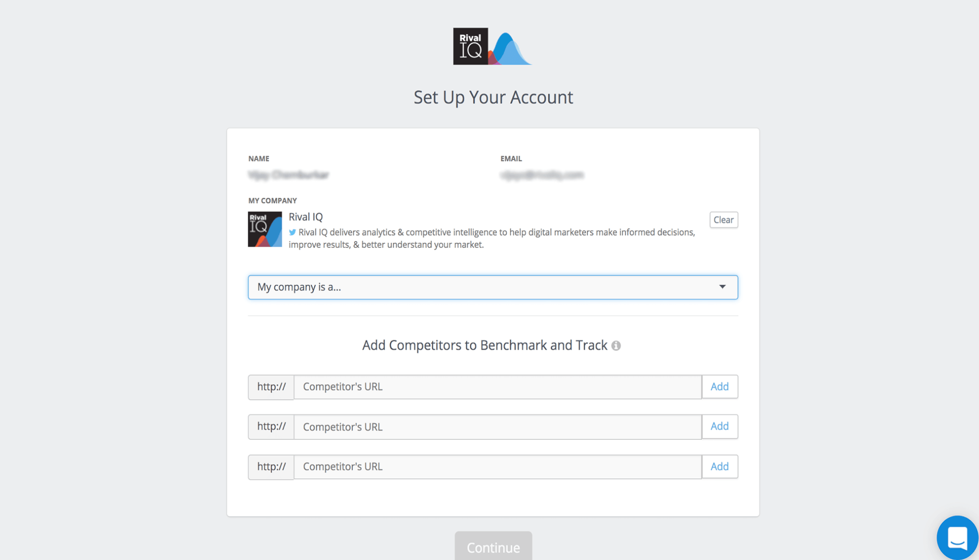This screenshot has height=560, width=979.
Task: Click the blurred value under NAME label
Action: 289,175
